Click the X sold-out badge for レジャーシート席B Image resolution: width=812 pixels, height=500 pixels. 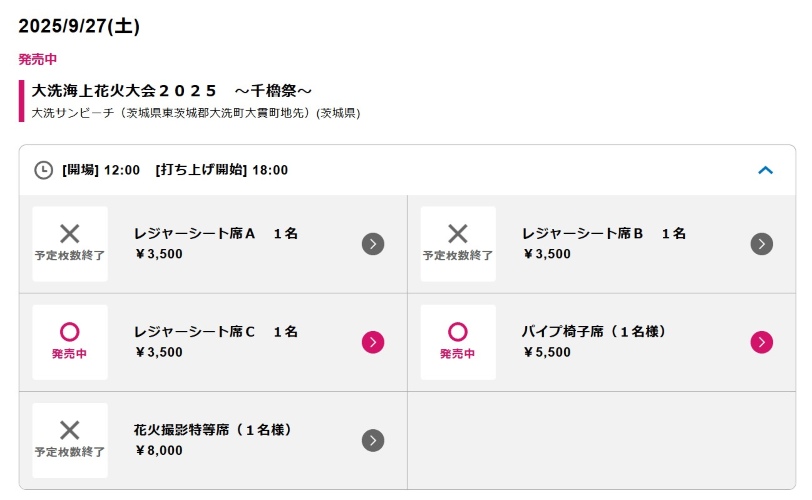click(x=458, y=244)
